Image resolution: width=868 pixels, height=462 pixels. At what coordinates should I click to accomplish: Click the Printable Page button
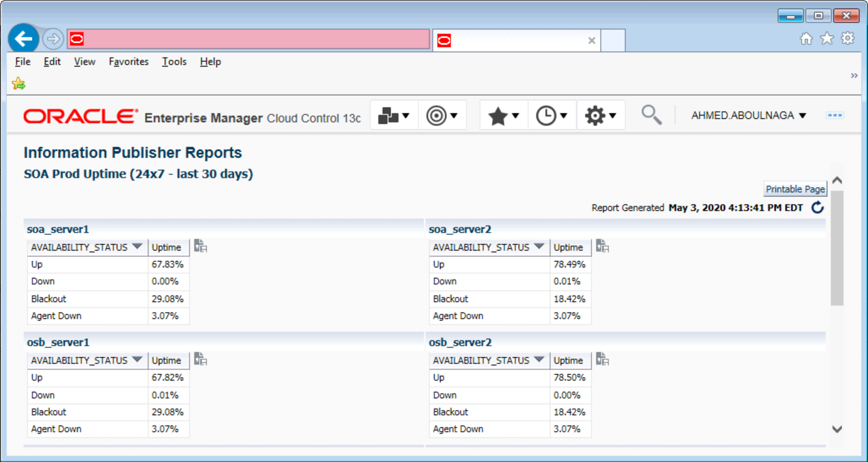pos(795,189)
